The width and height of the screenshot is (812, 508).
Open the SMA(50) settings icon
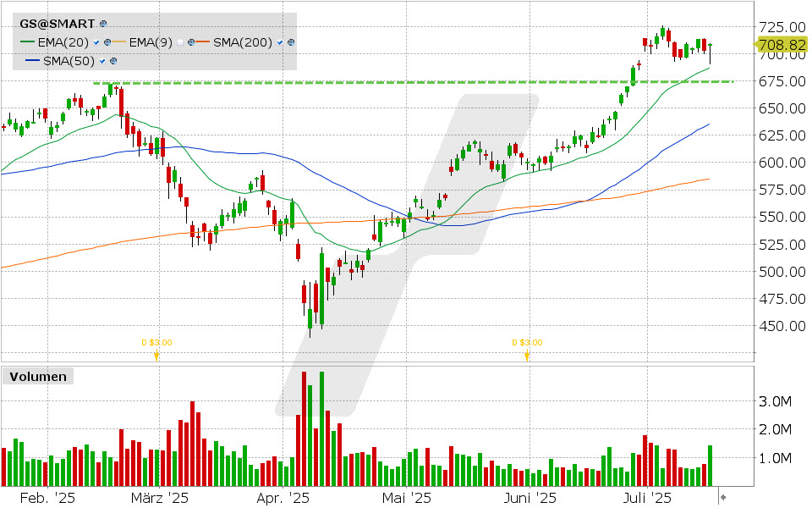coord(113,61)
